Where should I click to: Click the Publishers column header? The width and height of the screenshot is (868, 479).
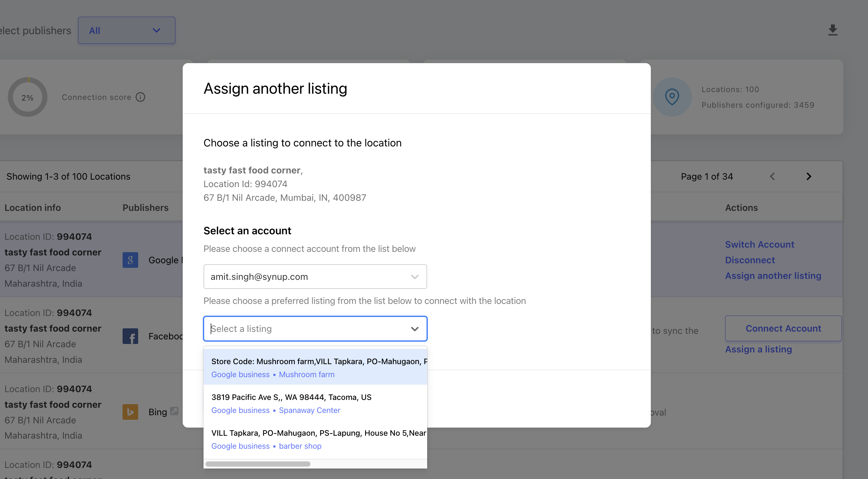click(x=146, y=208)
